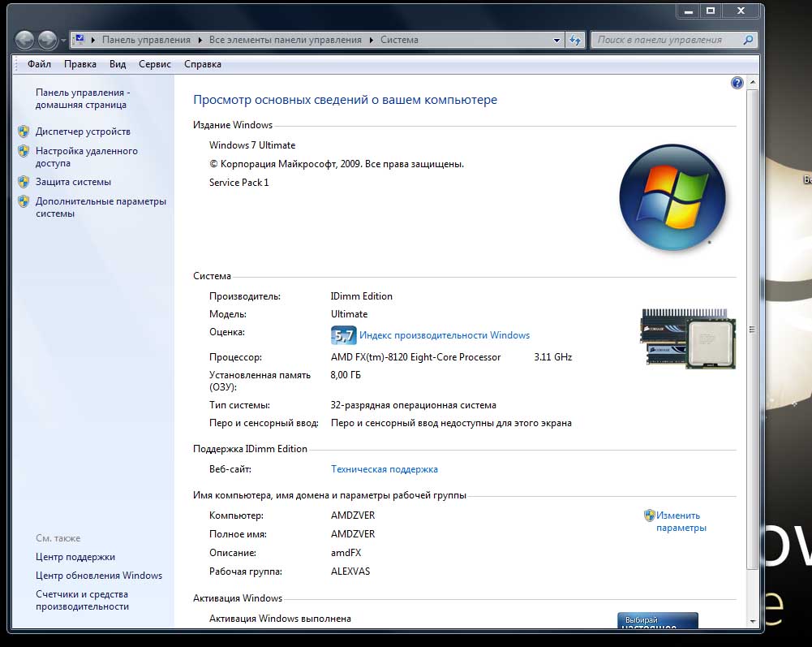The height and width of the screenshot is (647, 812).
Task: Open the 'Правка' menu
Action: pyautogui.click(x=80, y=64)
